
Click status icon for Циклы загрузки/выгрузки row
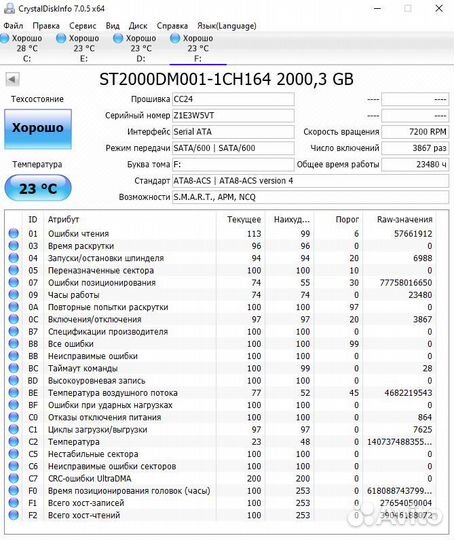14,429
